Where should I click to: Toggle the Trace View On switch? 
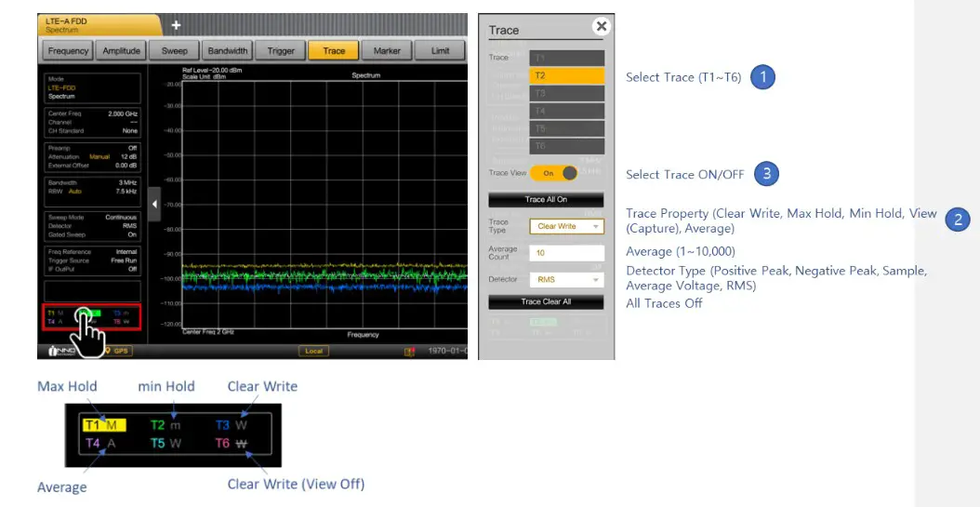click(x=554, y=173)
